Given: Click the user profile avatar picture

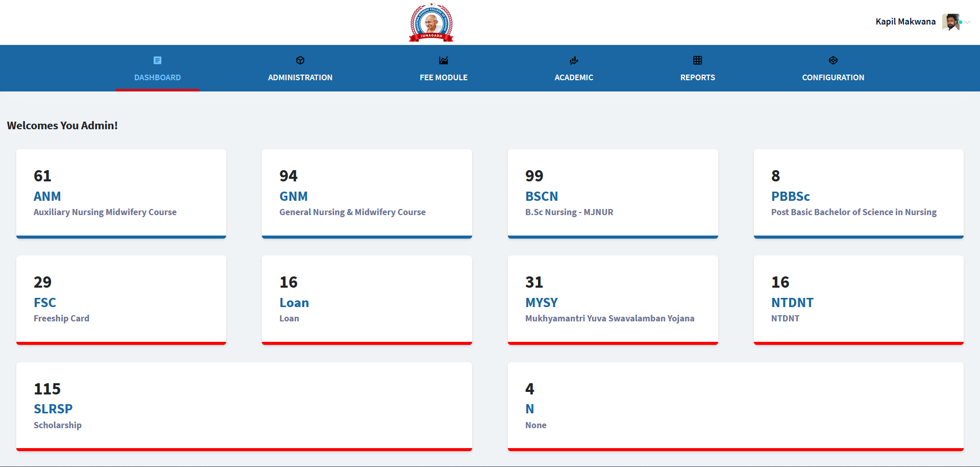Looking at the screenshot, I should (950, 22).
